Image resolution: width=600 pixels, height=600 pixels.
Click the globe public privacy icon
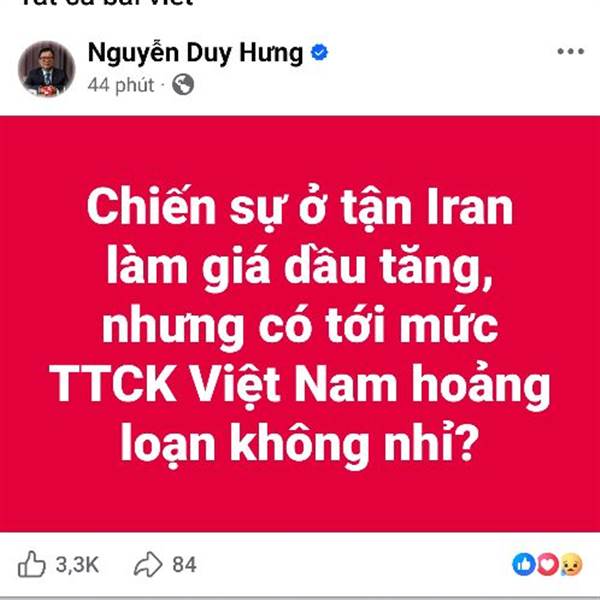coord(183,85)
